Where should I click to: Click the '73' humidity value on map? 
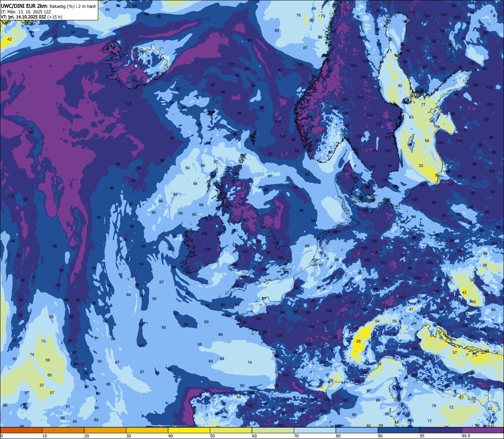pos(43,341)
